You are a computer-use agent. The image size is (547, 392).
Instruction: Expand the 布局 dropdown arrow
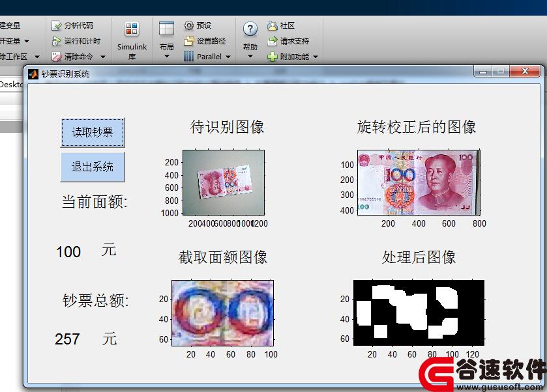click(x=167, y=56)
